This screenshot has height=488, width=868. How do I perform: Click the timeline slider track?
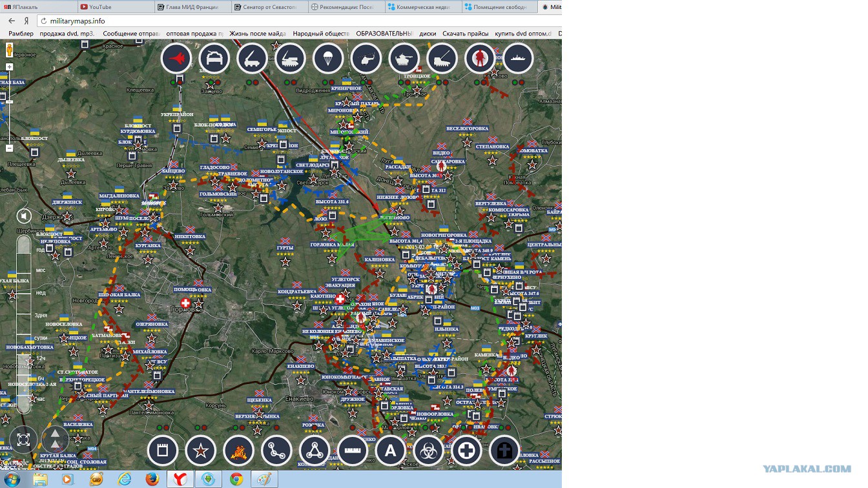click(24, 323)
